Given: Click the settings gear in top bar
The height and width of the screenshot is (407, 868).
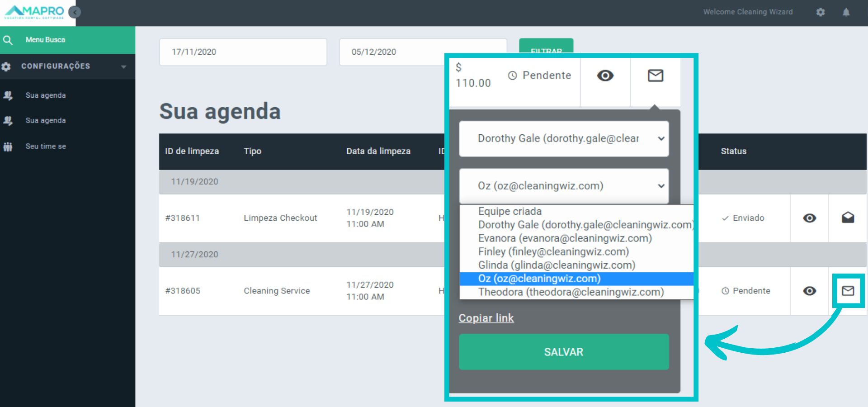Looking at the screenshot, I should coord(821,12).
